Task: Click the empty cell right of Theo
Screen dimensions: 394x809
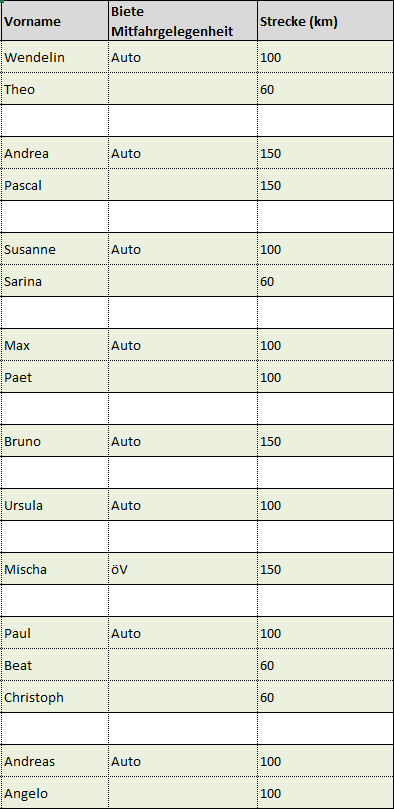Action: pyautogui.click(x=183, y=89)
